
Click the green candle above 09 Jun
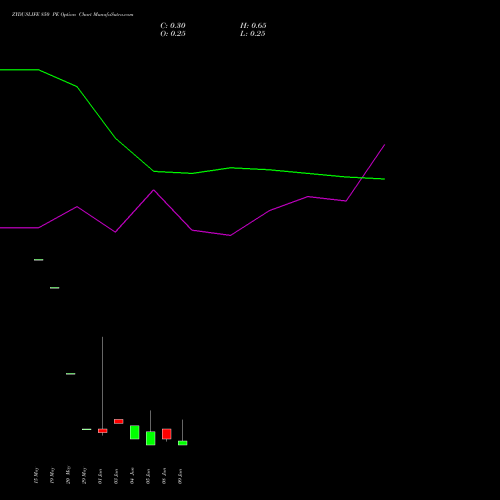click(x=183, y=443)
